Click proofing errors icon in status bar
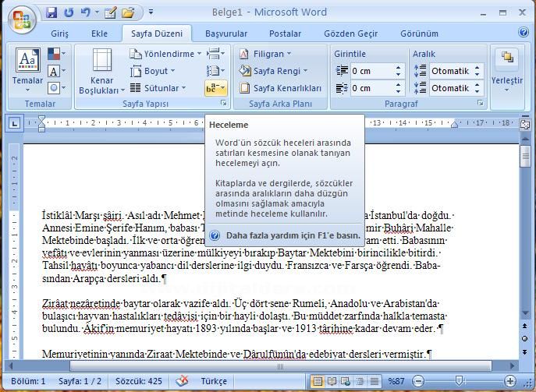This screenshot has height=392, width=536. (182, 380)
